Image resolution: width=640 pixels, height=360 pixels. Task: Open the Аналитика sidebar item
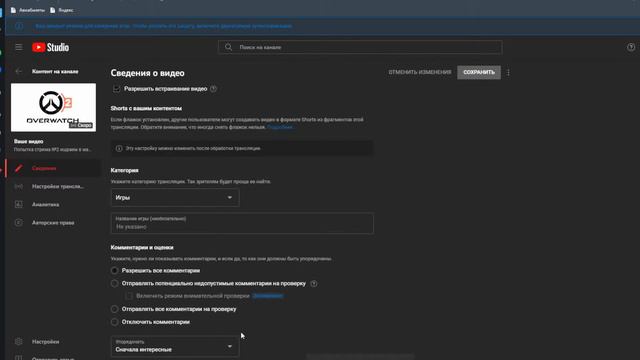53,204
